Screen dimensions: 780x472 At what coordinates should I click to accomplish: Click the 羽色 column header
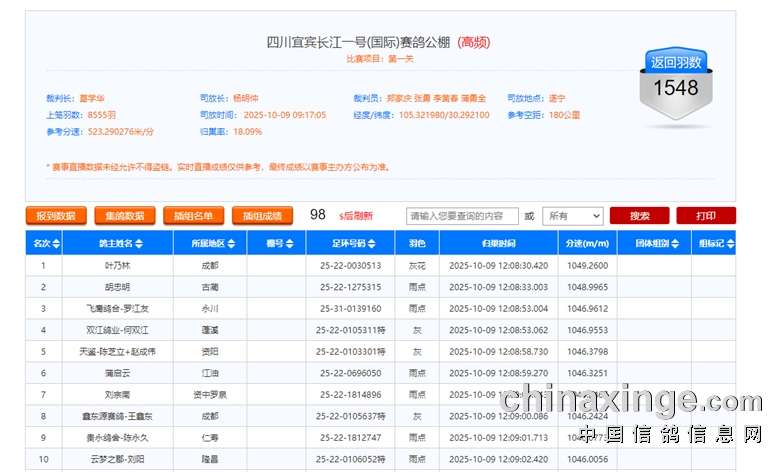click(417, 243)
